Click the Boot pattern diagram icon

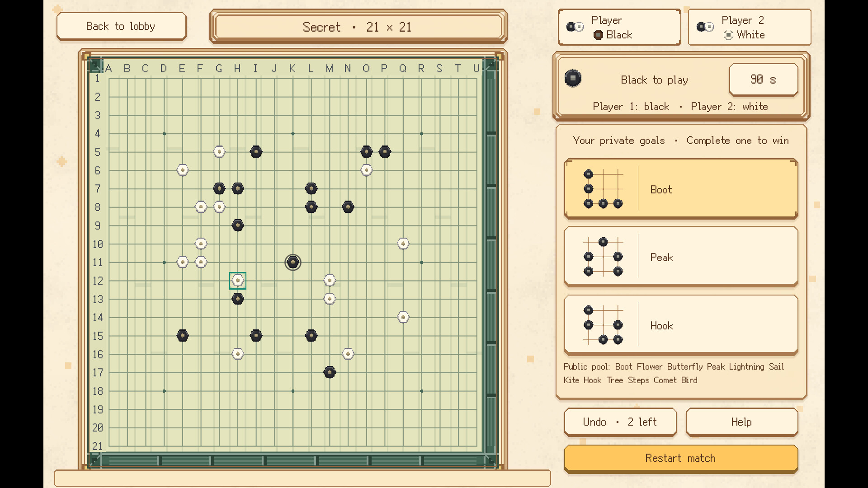tap(603, 189)
